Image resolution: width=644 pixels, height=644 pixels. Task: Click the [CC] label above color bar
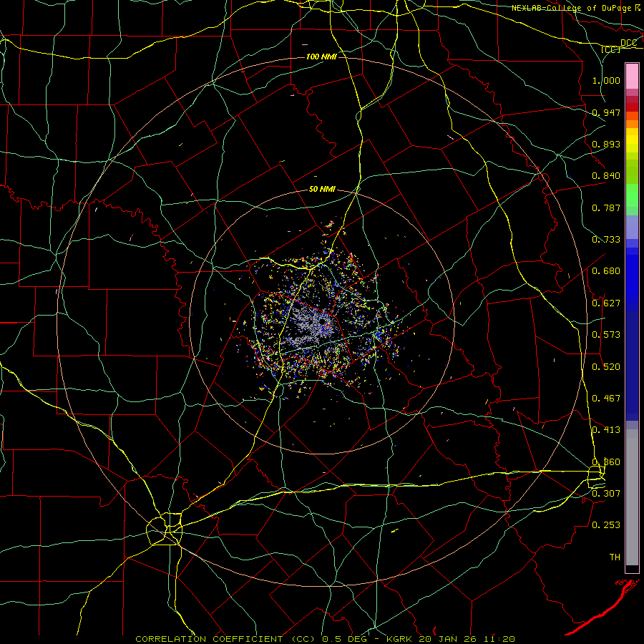coord(611,49)
